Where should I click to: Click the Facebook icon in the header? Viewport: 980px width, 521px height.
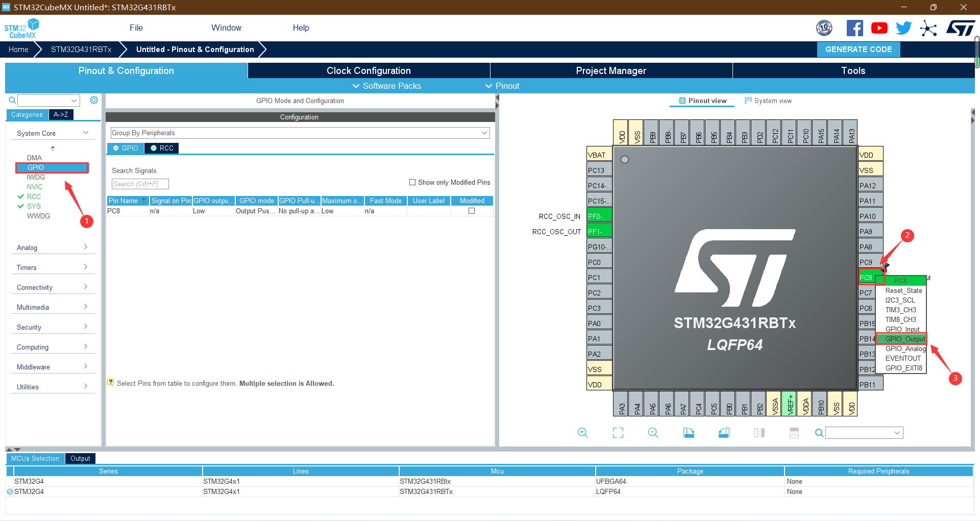click(x=855, y=28)
